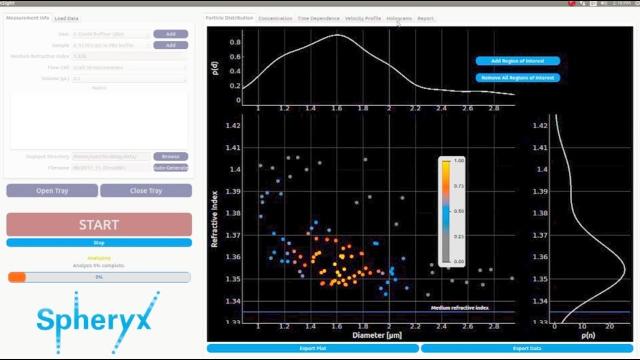Click the Medium refractive index line label
This screenshot has width=640, height=360.
tap(460, 308)
